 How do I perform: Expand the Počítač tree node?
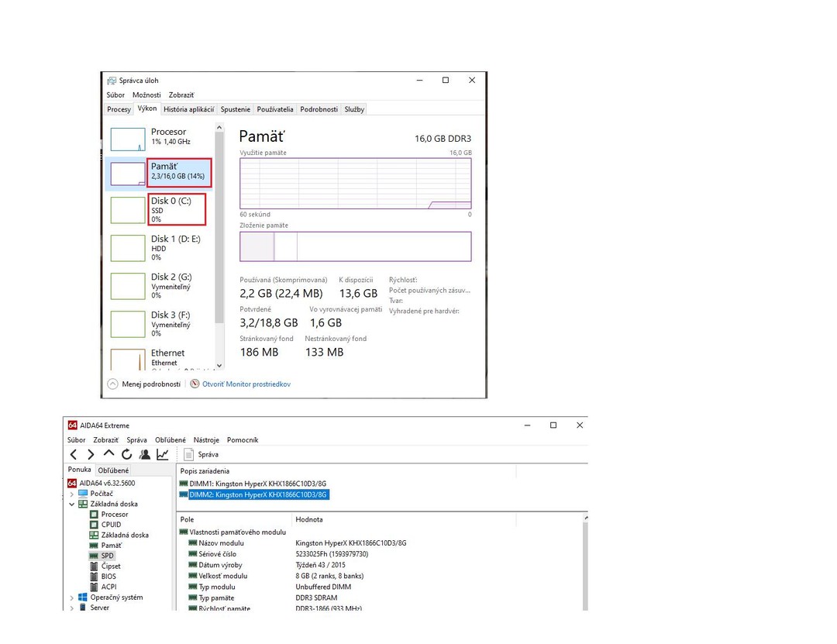click(x=72, y=494)
